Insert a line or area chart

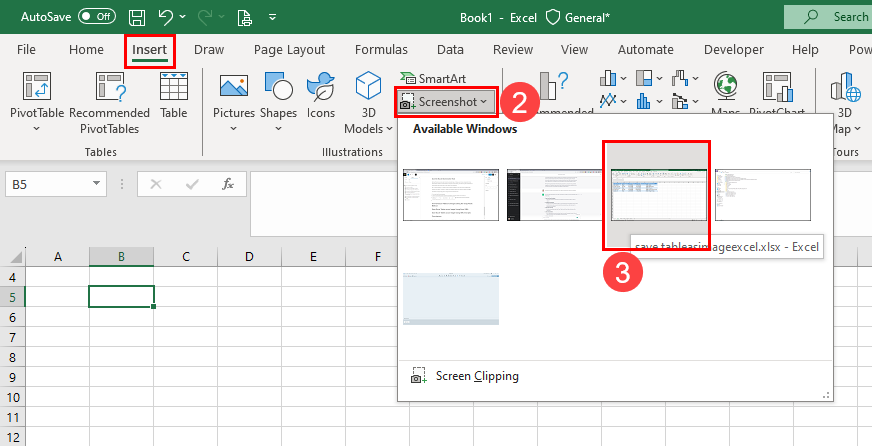[x=608, y=101]
